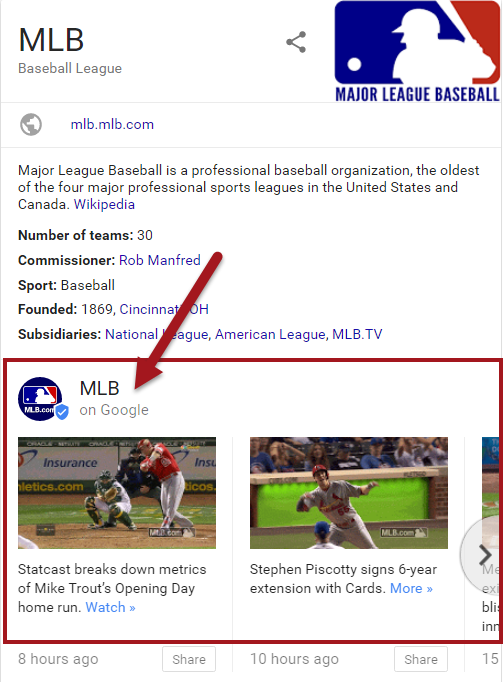Advance carousel with right chevron arrow
Viewport: 504px width, 682px height.
pyautogui.click(x=484, y=554)
